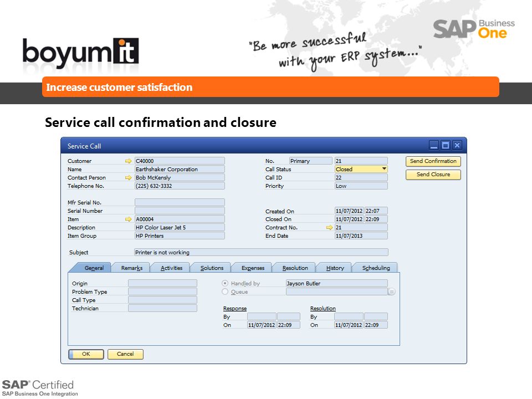This screenshot has width=532, height=399.
Task: Close the Service Call window
Action: tap(457, 146)
